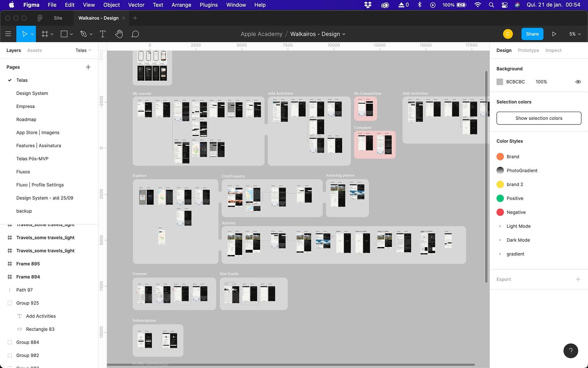Toggle background color visibility eye
The height and width of the screenshot is (368, 588).
coord(578,82)
